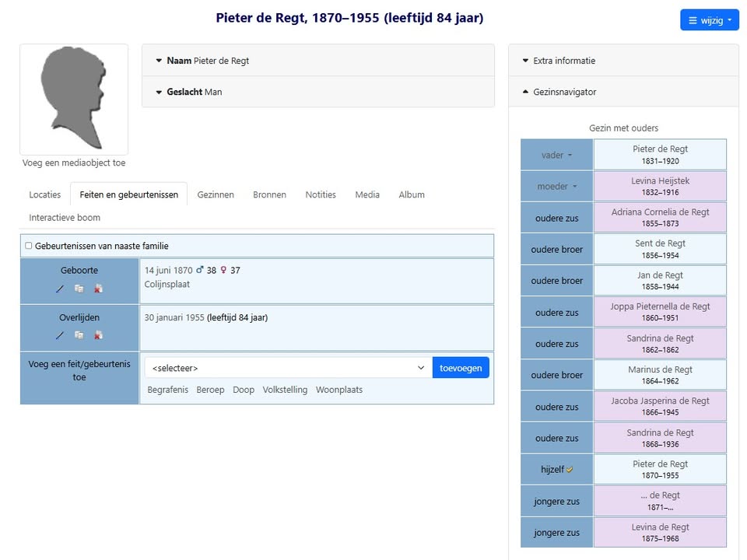
Task: Click the death date 30 januari 1955
Action: [174, 317]
